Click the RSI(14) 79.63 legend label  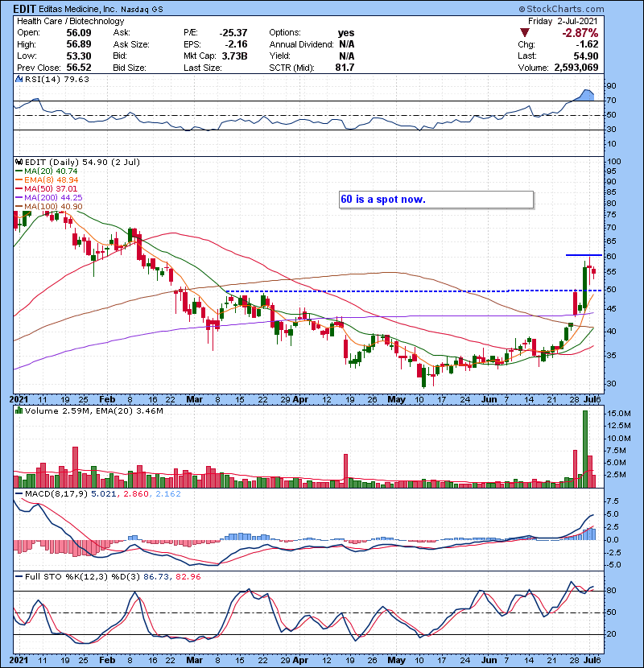pyautogui.click(x=56, y=79)
